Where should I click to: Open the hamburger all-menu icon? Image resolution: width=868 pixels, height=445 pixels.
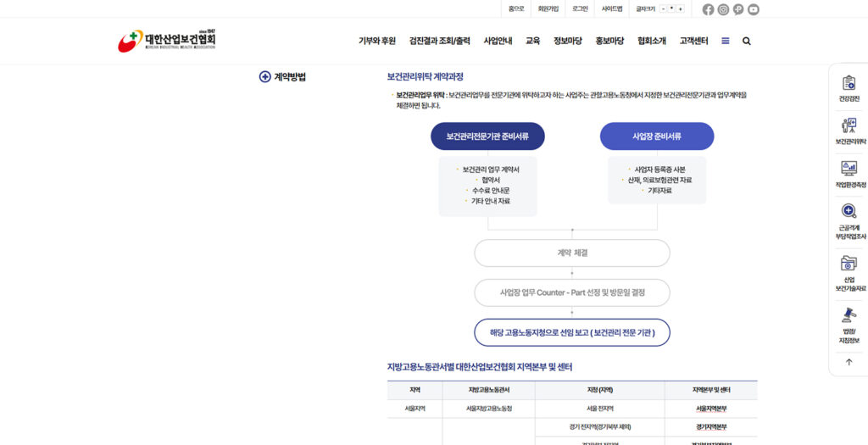725,41
